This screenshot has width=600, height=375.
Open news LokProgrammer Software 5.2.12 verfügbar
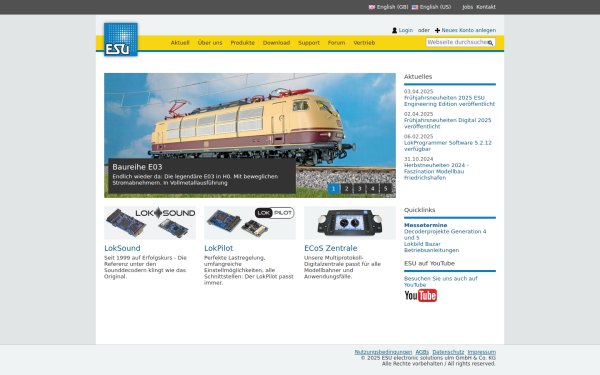point(448,146)
